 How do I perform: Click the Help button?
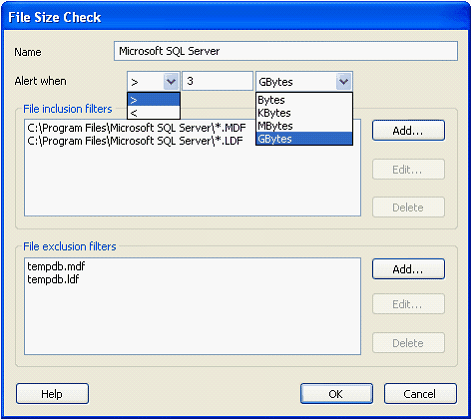[x=52, y=394]
